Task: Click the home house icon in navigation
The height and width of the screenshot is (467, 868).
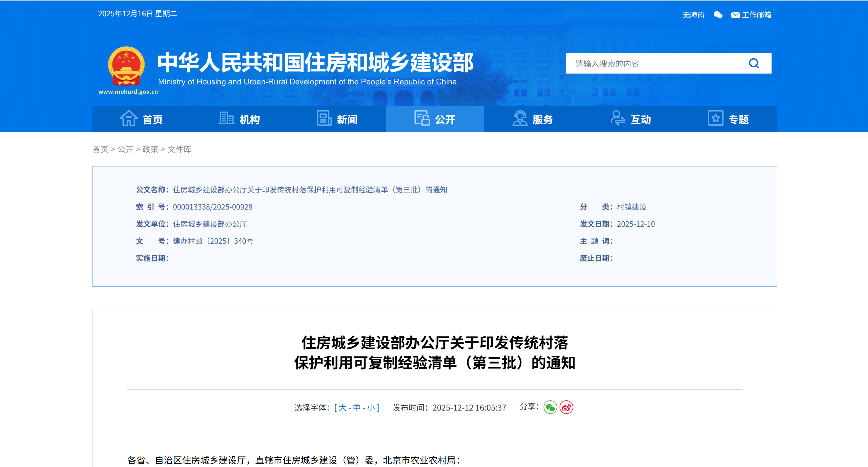Action: click(128, 119)
